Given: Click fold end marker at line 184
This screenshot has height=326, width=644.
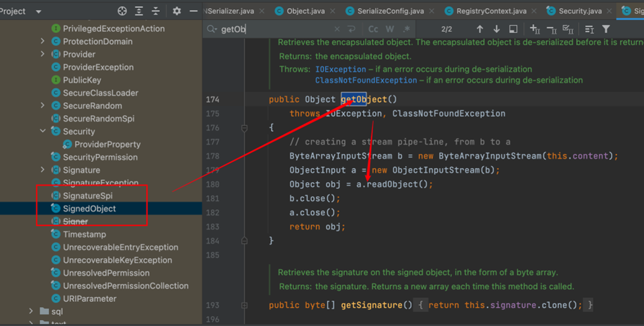Looking at the screenshot, I should (x=245, y=241).
